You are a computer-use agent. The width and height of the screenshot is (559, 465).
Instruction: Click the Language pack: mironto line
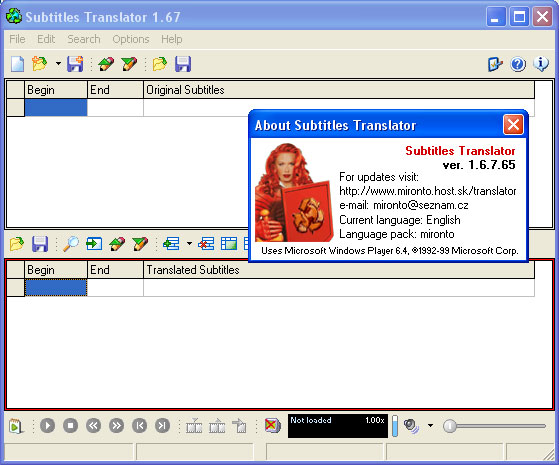[x=396, y=234]
